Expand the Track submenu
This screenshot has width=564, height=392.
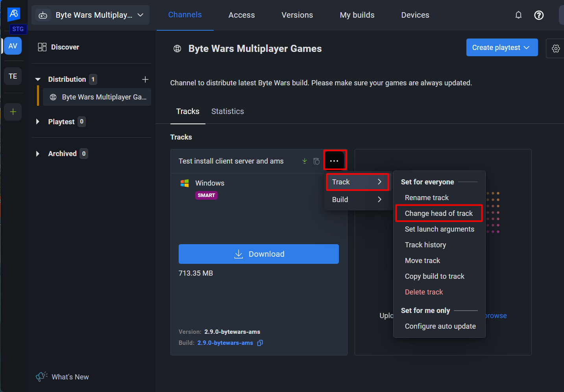click(x=357, y=182)
